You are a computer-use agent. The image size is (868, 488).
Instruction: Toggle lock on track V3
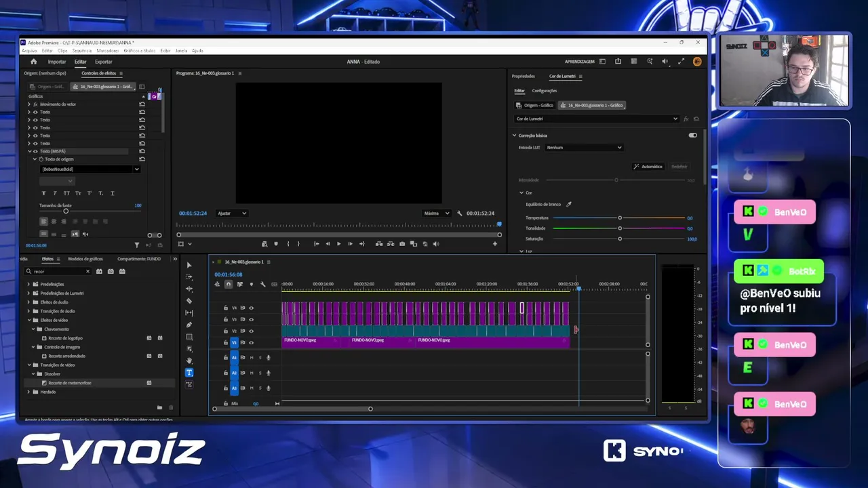(226, 319)
